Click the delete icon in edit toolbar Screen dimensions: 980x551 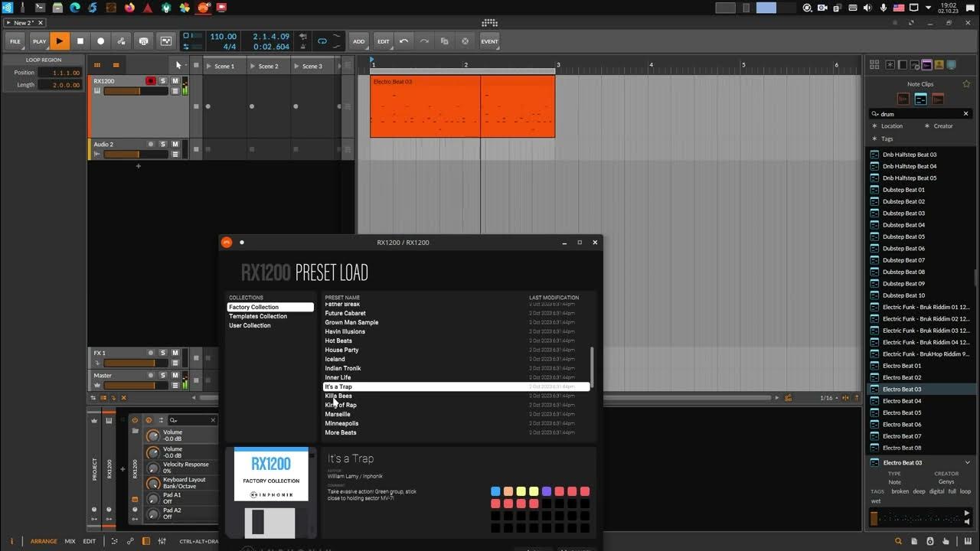[x=465, y=41]
